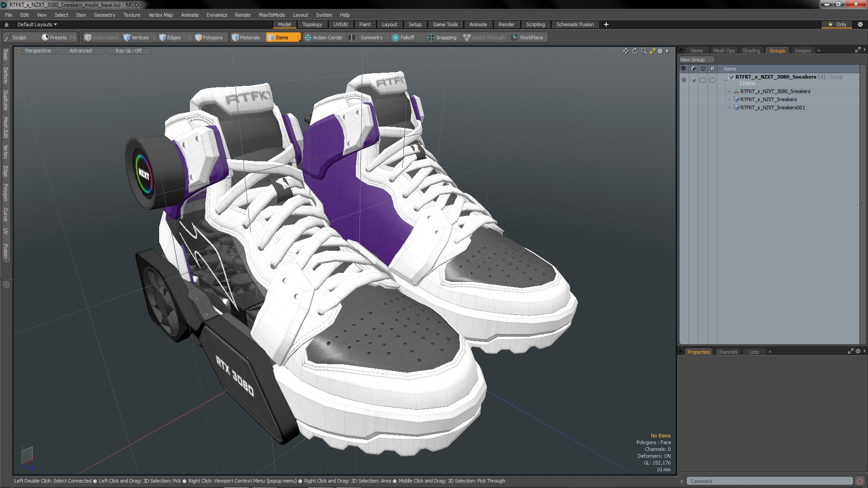Switch to the UVEdit layout tab
The image size is (868, 488).
click(x=340, y=24)
